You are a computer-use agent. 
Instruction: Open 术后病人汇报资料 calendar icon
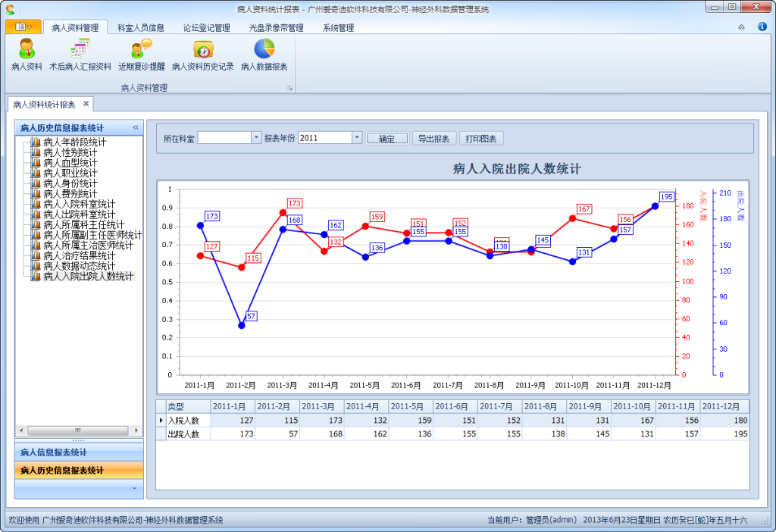80,55
